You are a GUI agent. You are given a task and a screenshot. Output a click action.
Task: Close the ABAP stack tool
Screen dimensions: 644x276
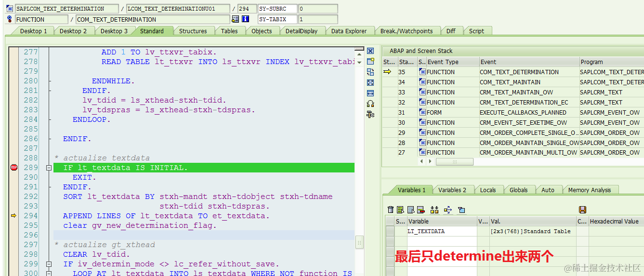coord(370,51)
